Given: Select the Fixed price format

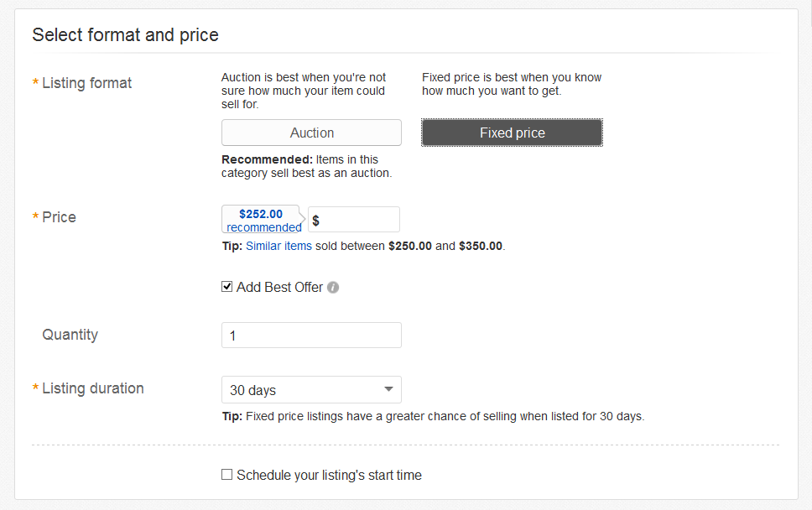Looking at the screenshot, I should tap(512, 133).
